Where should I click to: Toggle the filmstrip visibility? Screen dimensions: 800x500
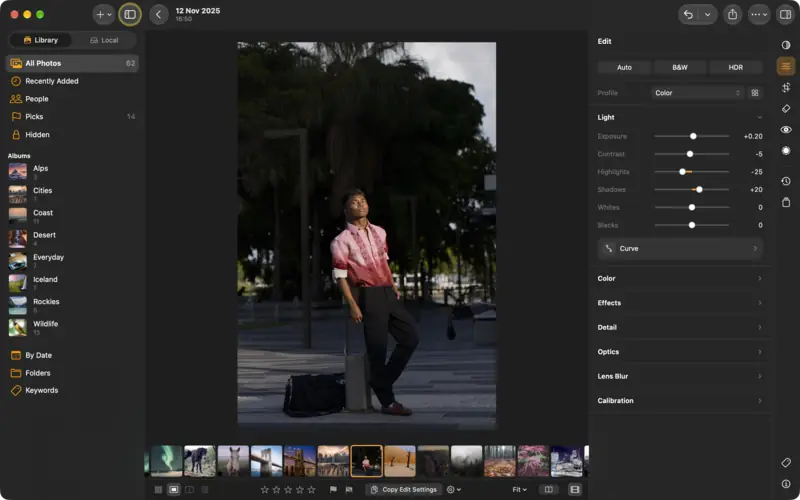pos(574,490)
